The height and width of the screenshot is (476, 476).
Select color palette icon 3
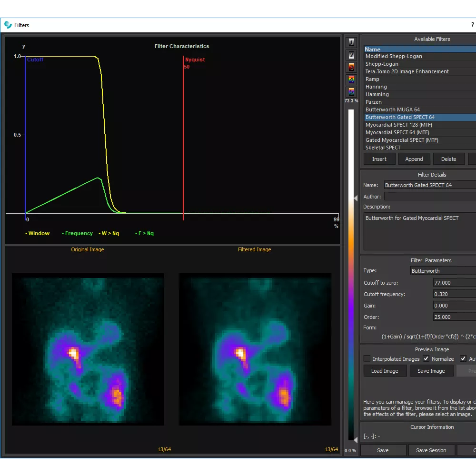[x=351, y=67]
